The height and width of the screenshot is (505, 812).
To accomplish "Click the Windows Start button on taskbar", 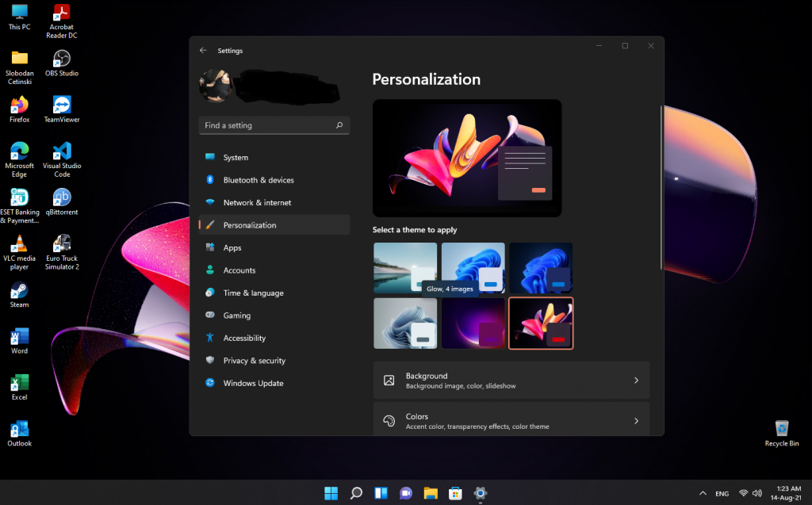I will pos(331,493).
